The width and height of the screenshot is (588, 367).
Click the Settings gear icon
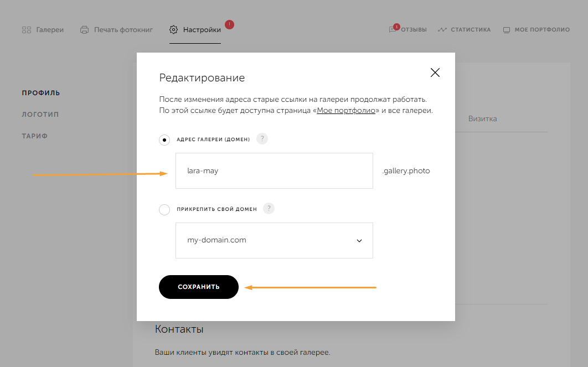[x=174, y=30]
